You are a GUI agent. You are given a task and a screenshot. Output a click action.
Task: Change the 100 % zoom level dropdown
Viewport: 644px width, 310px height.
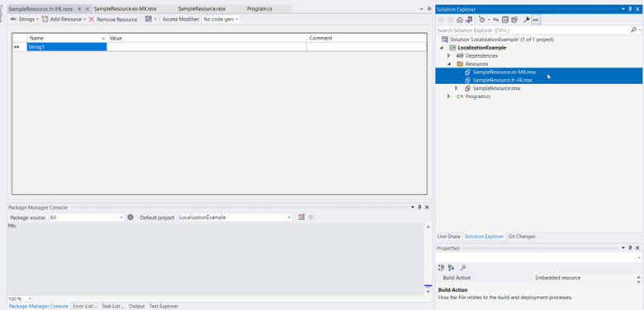coord(20,299)
